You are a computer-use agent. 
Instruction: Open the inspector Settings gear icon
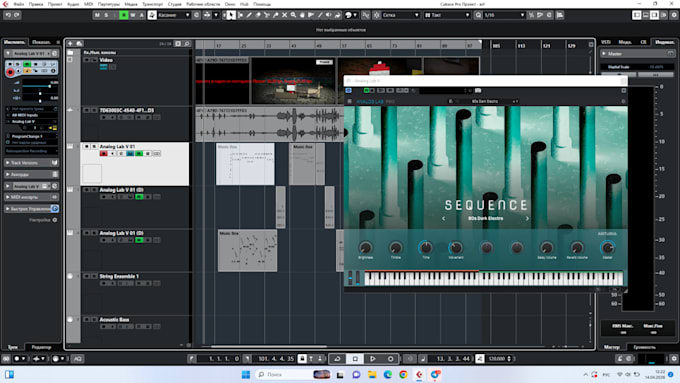(x=55, y=220)
